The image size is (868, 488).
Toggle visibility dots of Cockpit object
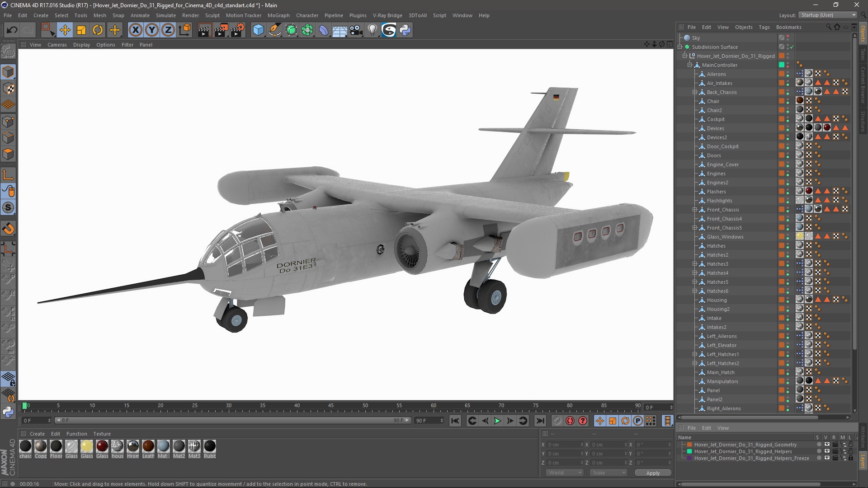(x=788, y=119)
